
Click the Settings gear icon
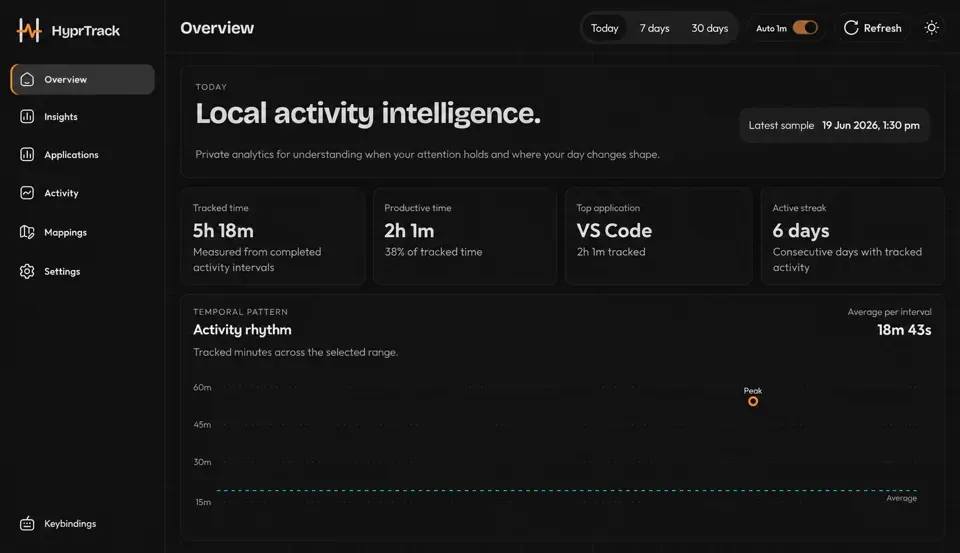27,271
